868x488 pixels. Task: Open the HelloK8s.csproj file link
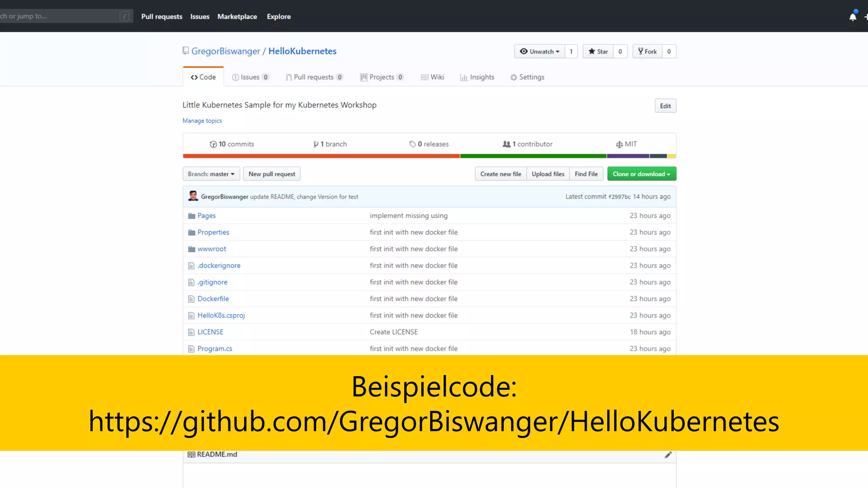[221, 316]
